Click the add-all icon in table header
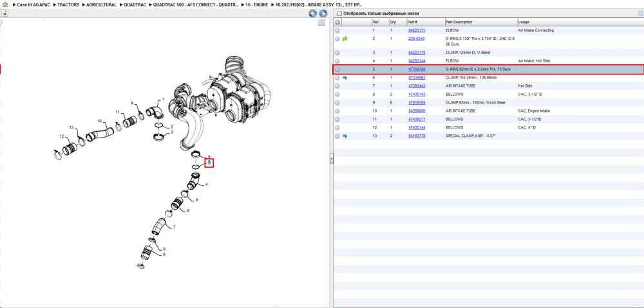The height and width of the screenshot is (308, 644). coord(337,22)
